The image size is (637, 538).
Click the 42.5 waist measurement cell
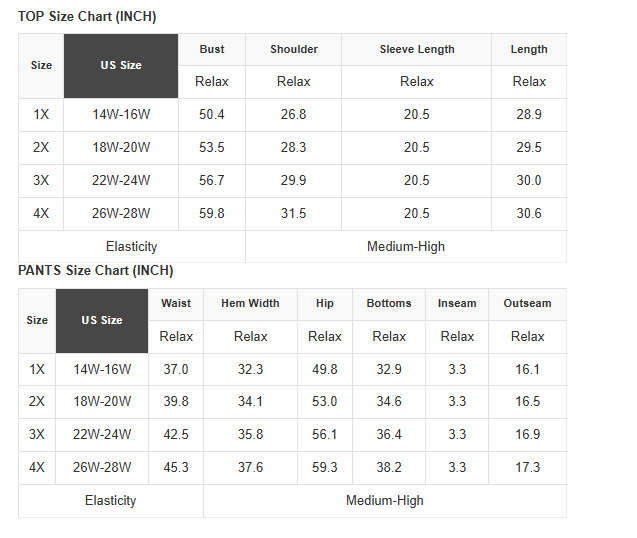coord(176,435)
